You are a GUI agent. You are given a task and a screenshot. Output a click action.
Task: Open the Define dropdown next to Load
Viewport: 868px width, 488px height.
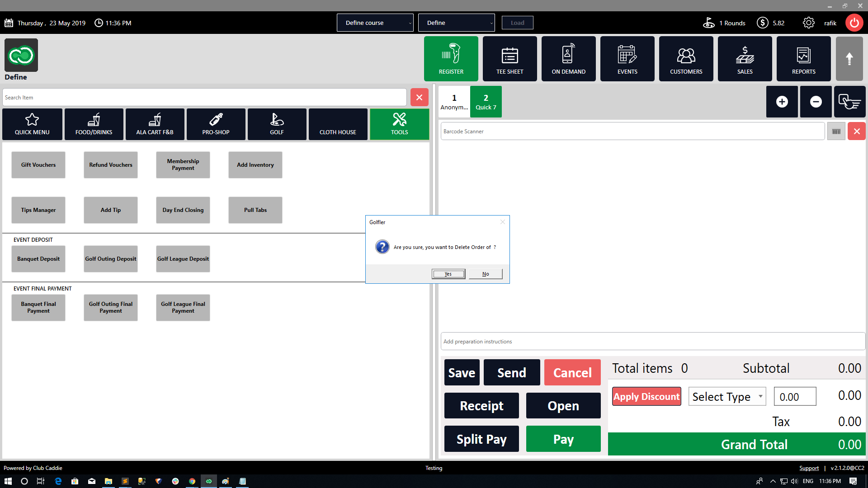coord(456,23)
